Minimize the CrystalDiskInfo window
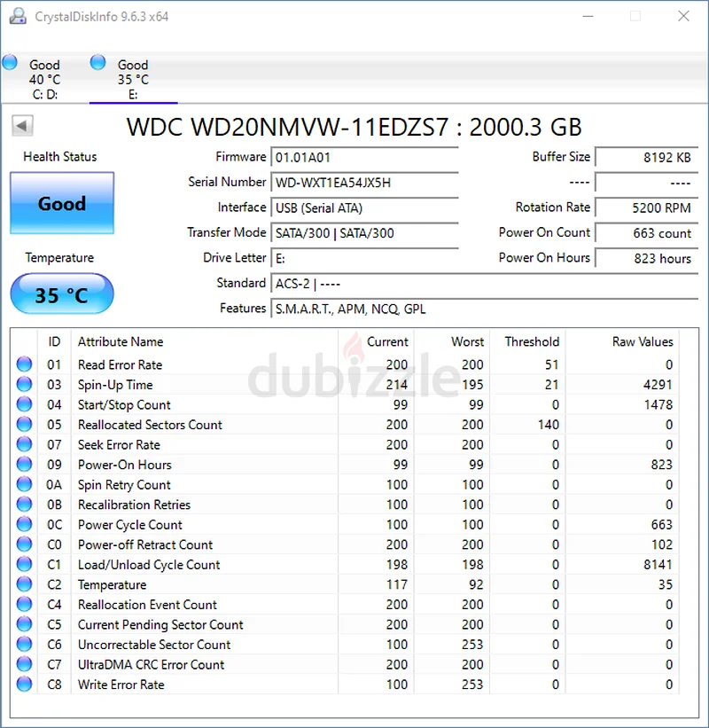 point(588,16)
